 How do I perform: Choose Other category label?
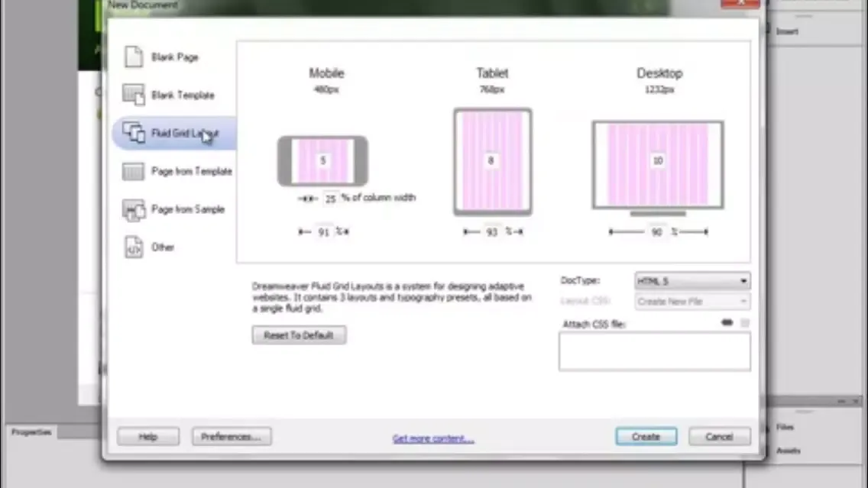163,247
